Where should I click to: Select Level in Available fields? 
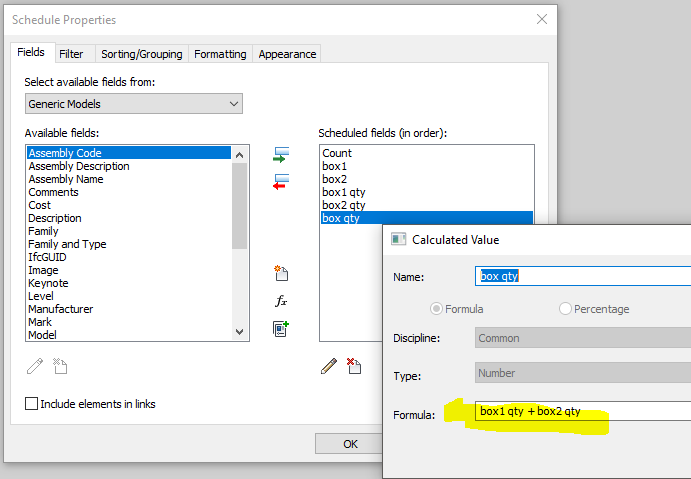click(x=129, y=296)
